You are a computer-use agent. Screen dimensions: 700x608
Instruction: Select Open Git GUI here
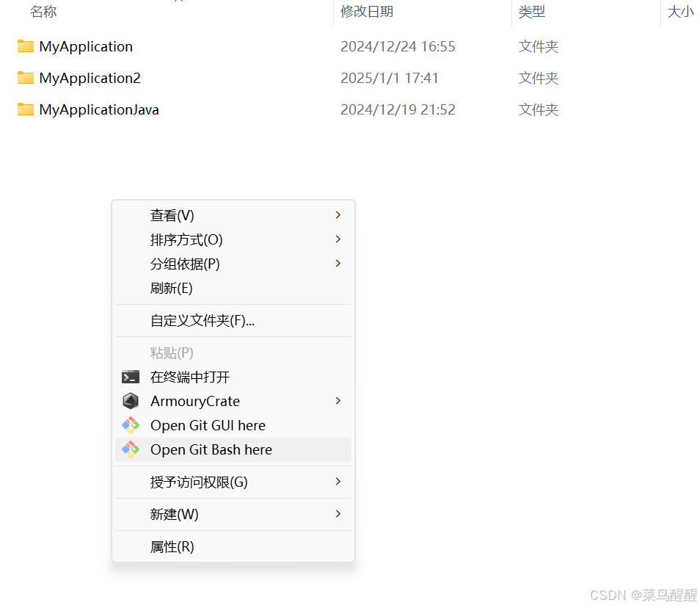point(233,425)
